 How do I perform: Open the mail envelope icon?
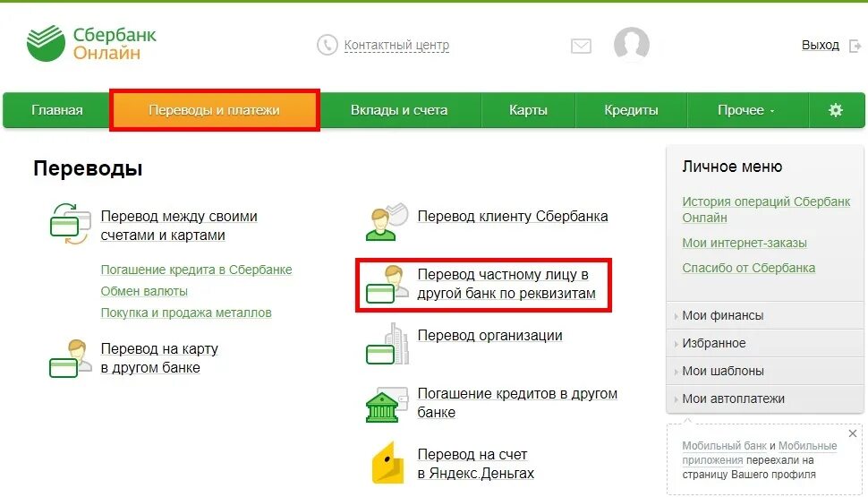[x=581, y=46]
